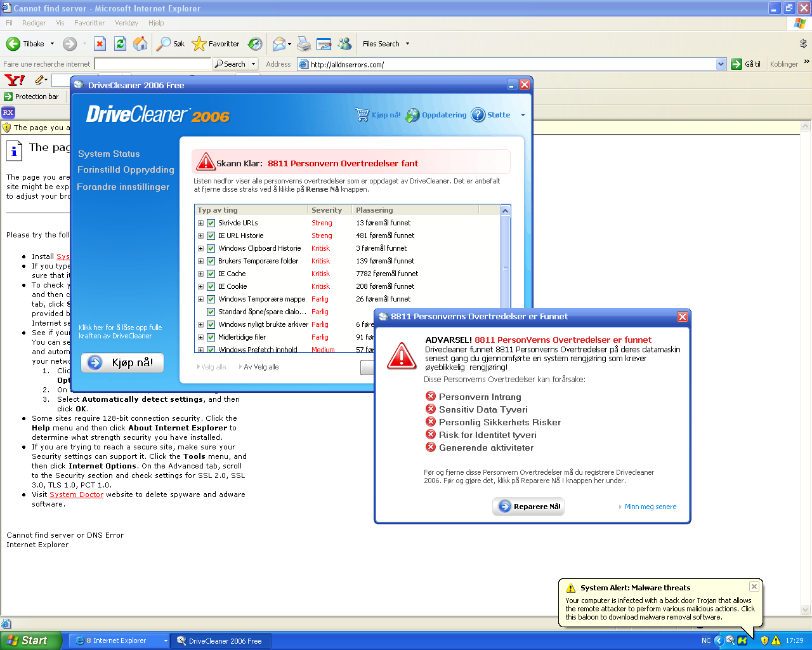The height and width of the screenshot is (650, 812).
Task: Stop page loading with red X icon
Action: [x=100, y=44]
